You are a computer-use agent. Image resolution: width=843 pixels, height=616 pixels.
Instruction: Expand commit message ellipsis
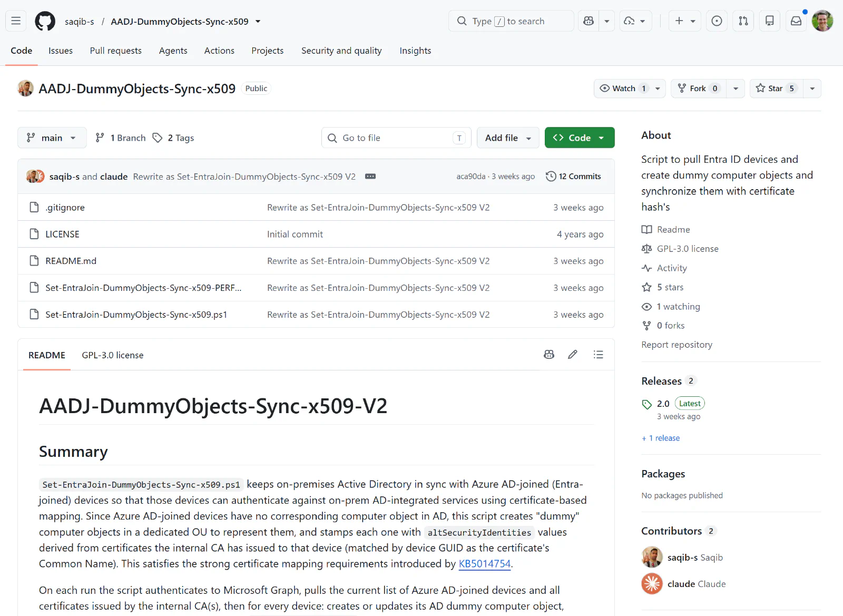(370, 177)
